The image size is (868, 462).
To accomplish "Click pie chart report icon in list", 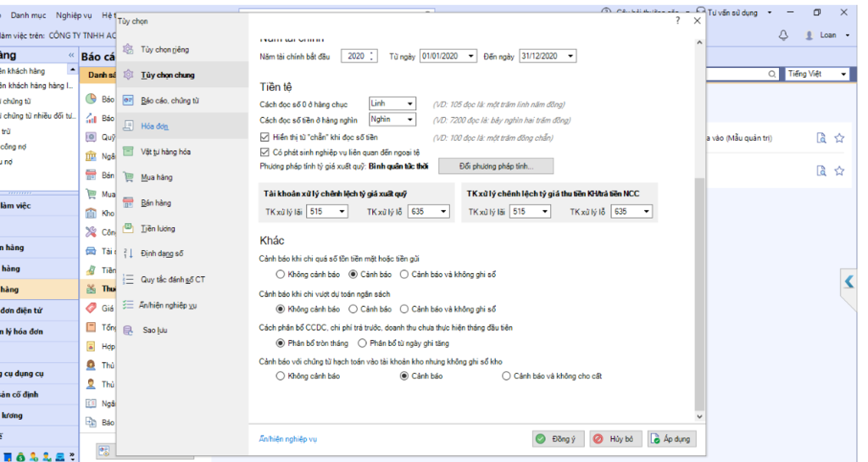I will point(91,99).
